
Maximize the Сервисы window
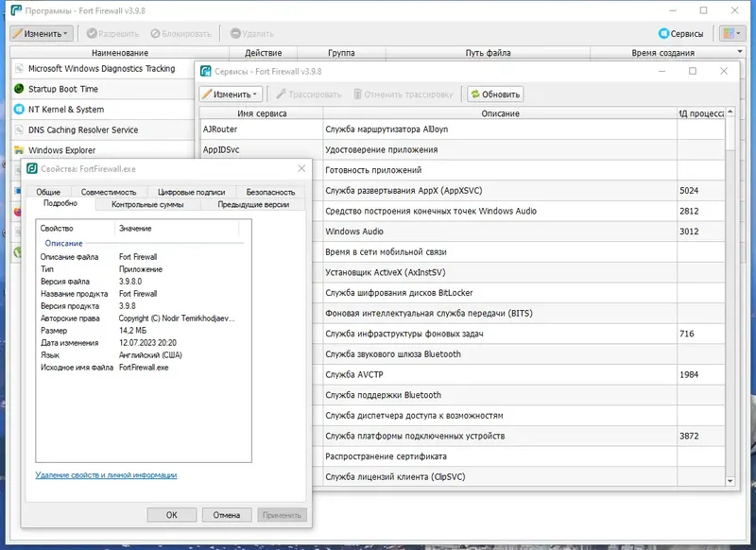click(x=693, y=71)
